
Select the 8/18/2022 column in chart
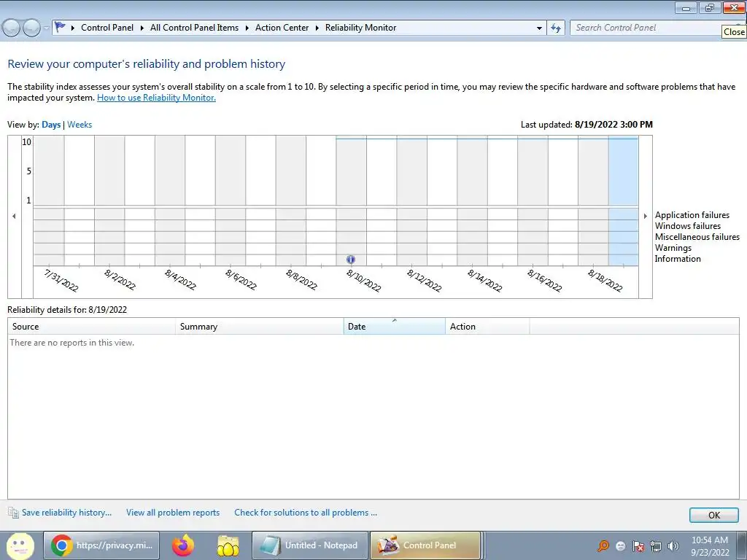click(x=593, y=200)
